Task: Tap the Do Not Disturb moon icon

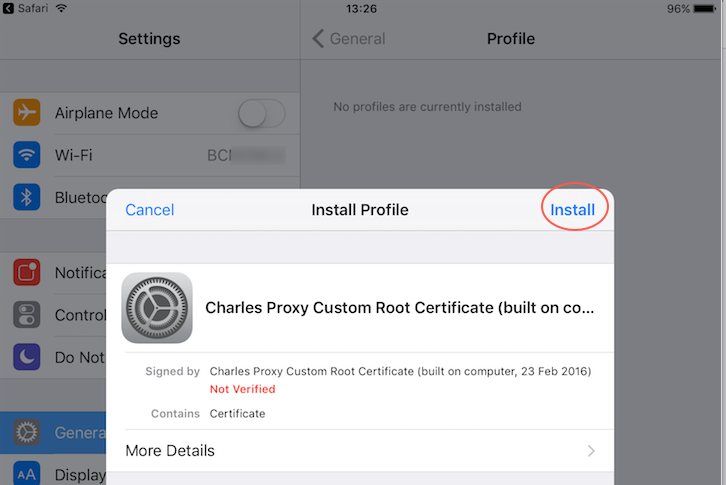Action: (26, 356)
